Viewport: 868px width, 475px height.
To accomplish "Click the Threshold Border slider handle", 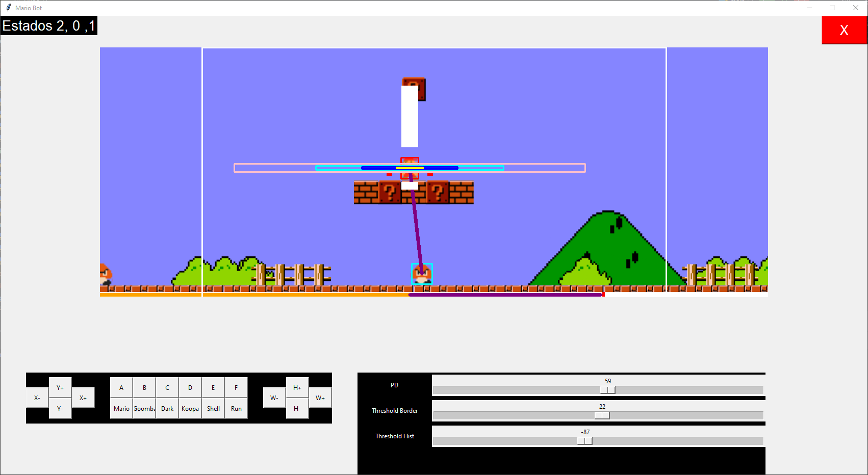I will [602, 415].
